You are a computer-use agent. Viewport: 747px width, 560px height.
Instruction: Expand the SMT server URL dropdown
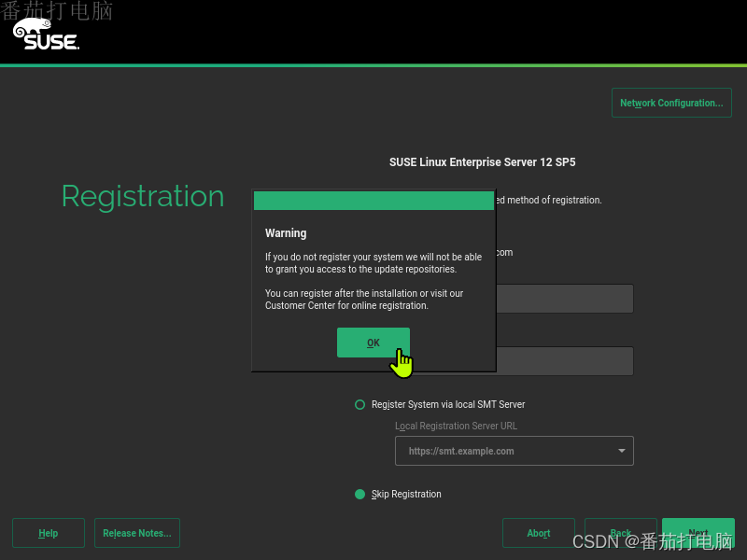point(620,450)
